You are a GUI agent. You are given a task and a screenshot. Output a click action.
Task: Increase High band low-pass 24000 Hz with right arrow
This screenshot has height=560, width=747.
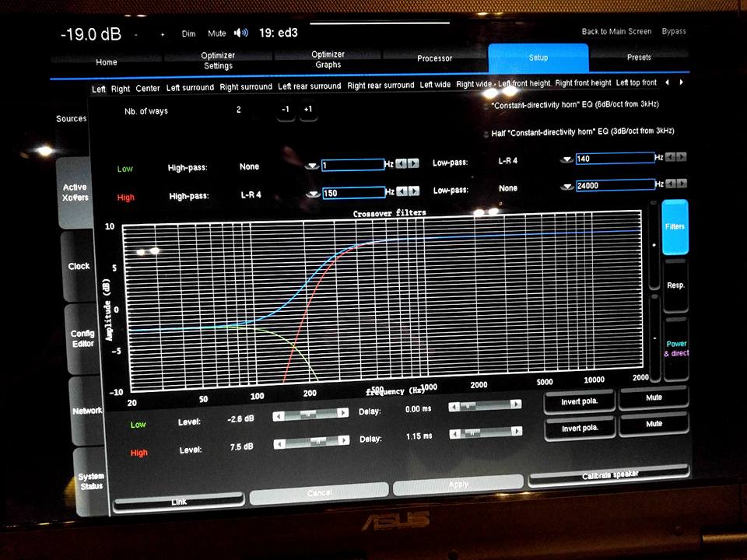click(x=682, y=184)
